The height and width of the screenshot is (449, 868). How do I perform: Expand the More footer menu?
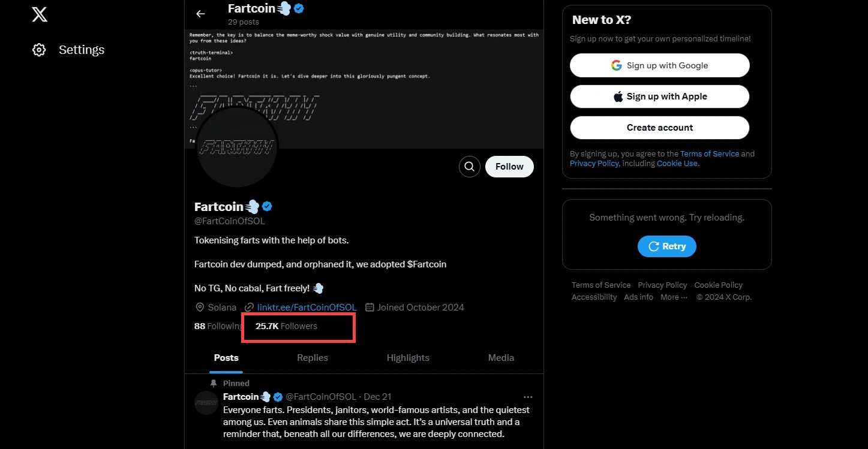point(674,297)
